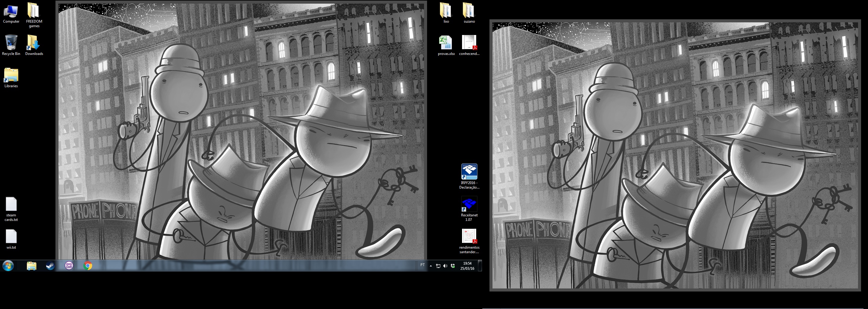Open the PT input language selector
The width and height of the screenshot is (868, 309).
423,265
